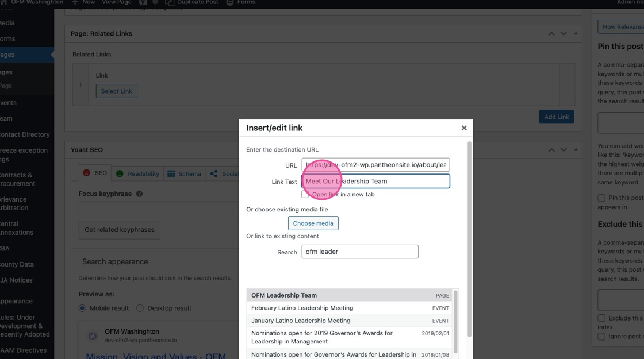Select the Mobile result radio button

[x=83, y=308]
